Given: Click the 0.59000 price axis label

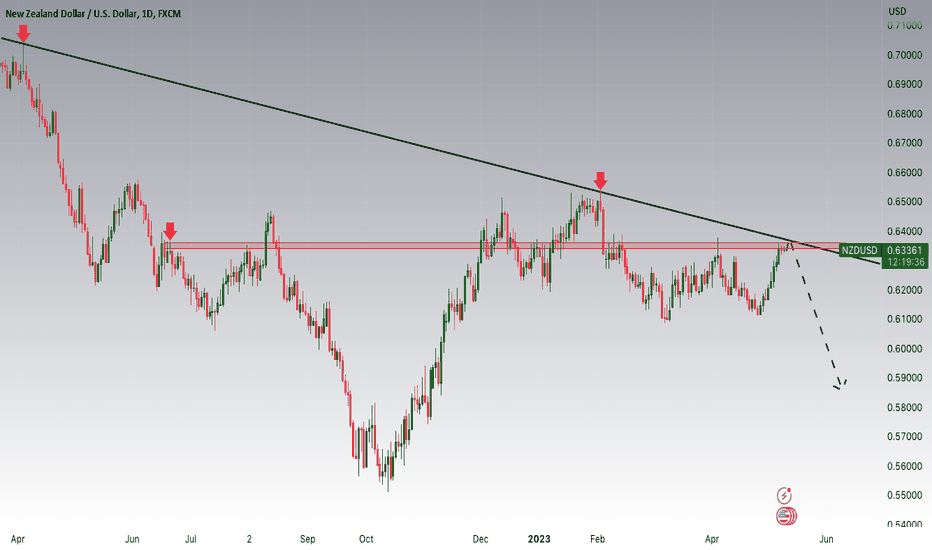Looking at the screenshot, I should (905, 378).
